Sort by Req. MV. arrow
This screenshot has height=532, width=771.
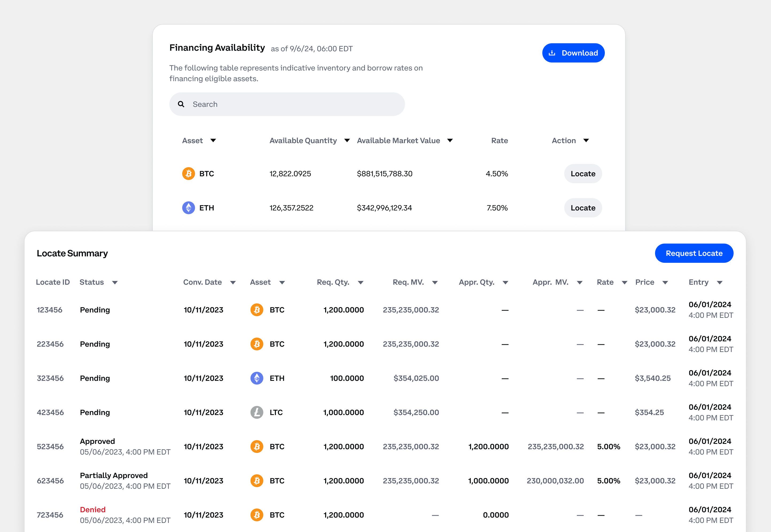click(435, 283)
